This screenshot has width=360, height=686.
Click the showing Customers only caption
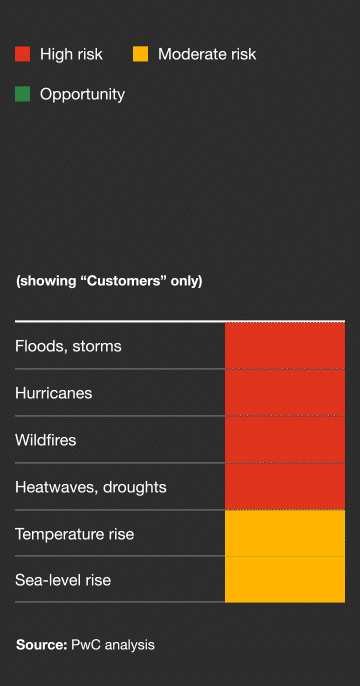(x=109, y=281)
